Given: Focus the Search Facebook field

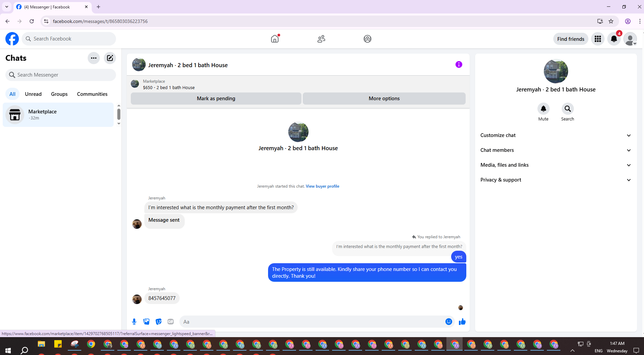Looking at the screenshot, I should coord(69,39).
